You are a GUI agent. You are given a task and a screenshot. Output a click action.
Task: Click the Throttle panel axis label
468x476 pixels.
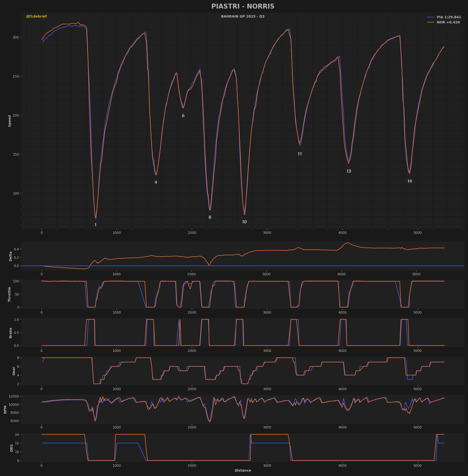pyautogui.click(x=10, y=294)
